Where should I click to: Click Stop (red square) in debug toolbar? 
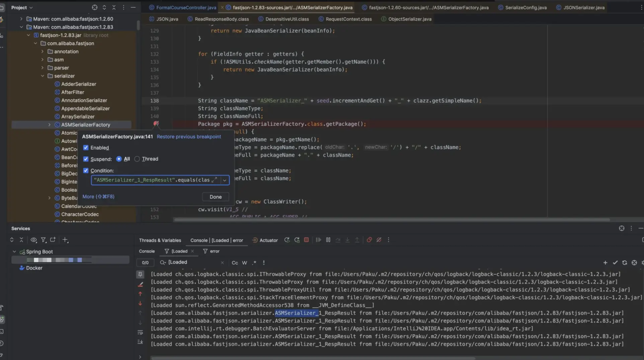306,240
